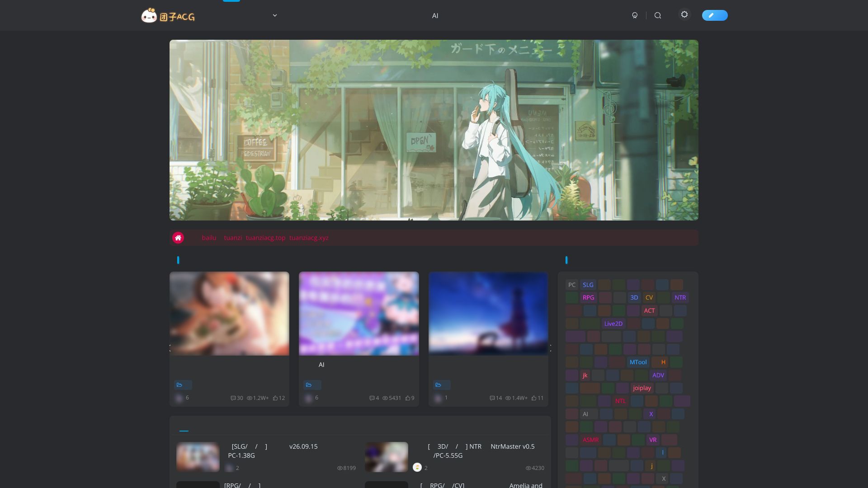868x488 pixels.
Task: Open the AI menu item in header
Action: [435, 16]
